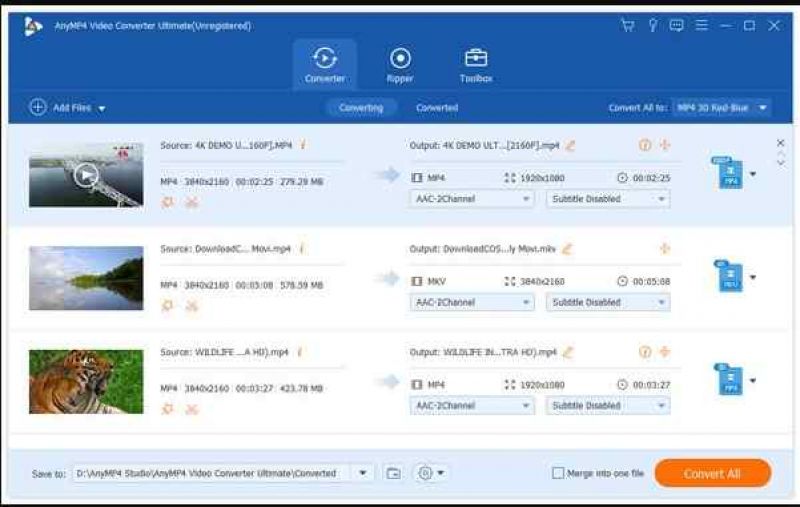Click output info icon for WILDLIFE row
Screen dimensions: 800x507
(x=645, y=351)
